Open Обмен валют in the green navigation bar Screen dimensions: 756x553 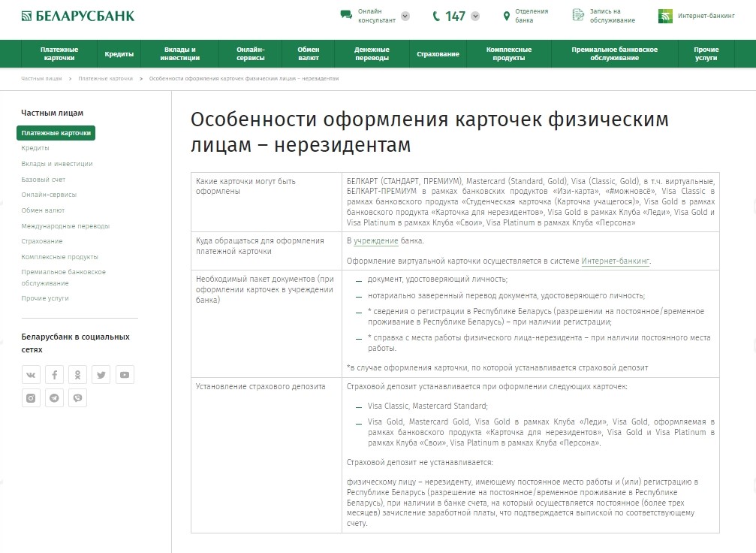coord(309,53)
